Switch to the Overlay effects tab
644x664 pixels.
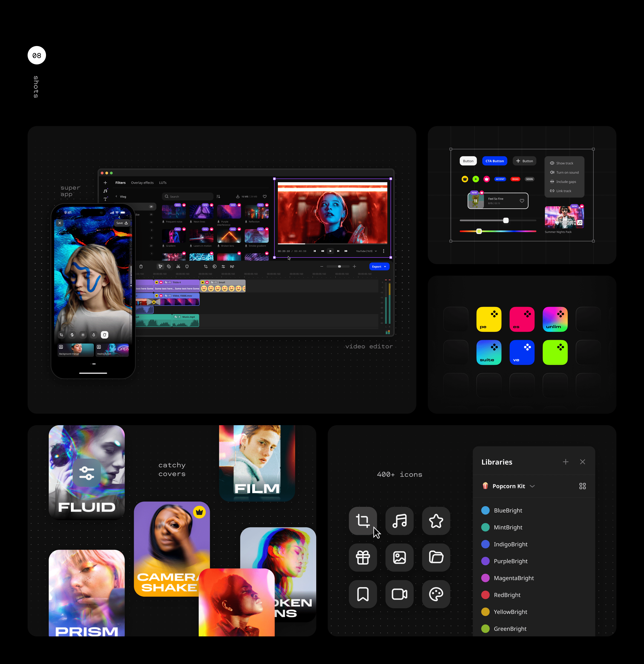(x=142, y=183)
